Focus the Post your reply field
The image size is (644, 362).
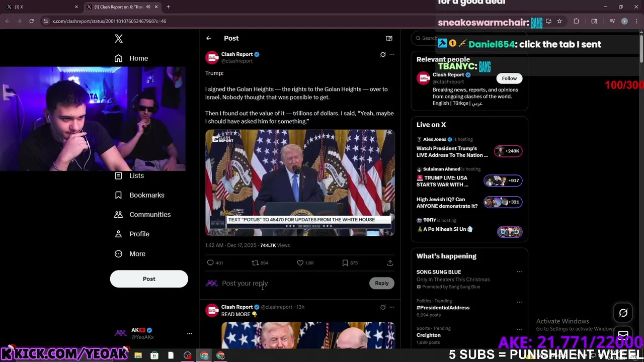coord(294,284)
